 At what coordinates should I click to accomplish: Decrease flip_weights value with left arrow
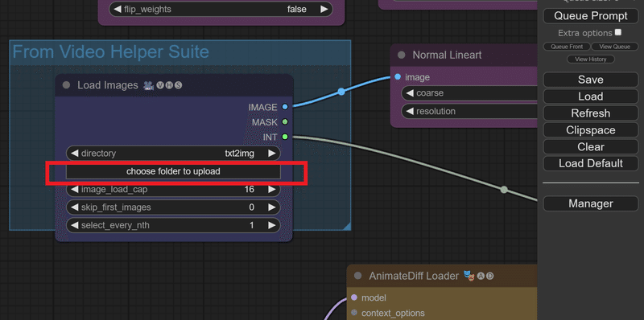118,9
